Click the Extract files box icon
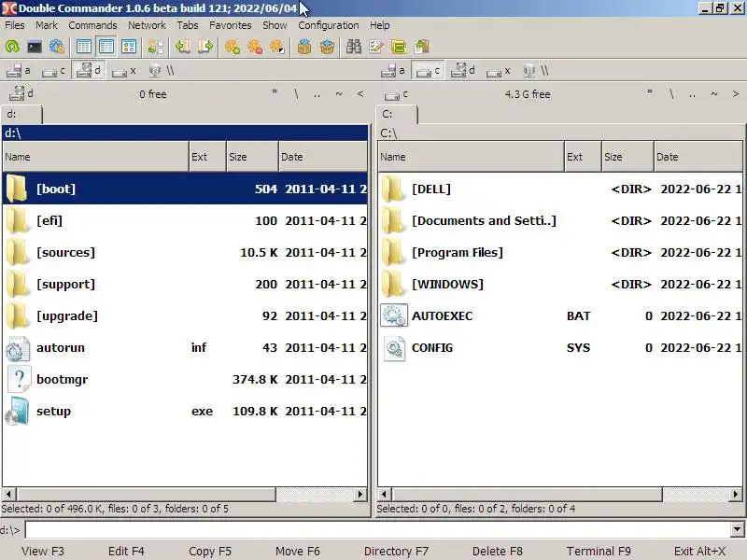The width and height of the screenshot is (747, 560). point(328,47)
